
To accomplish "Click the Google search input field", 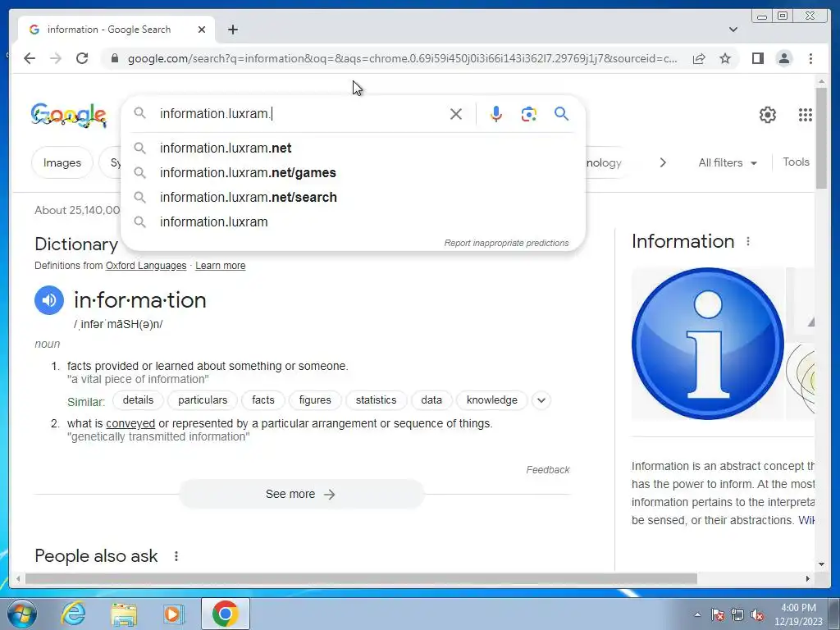I will click(x=300, y=114).
